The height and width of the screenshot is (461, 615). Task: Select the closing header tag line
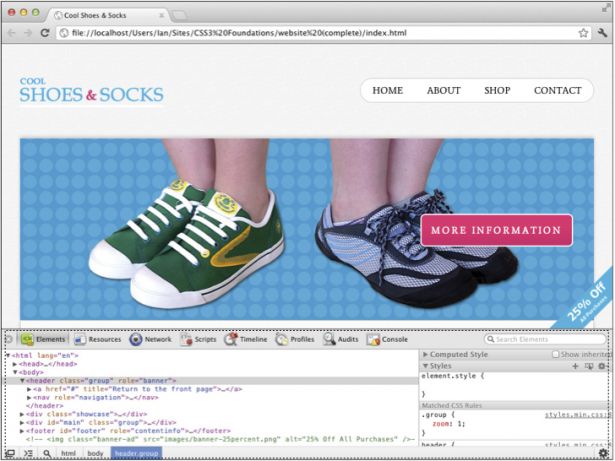coord(44,406)
